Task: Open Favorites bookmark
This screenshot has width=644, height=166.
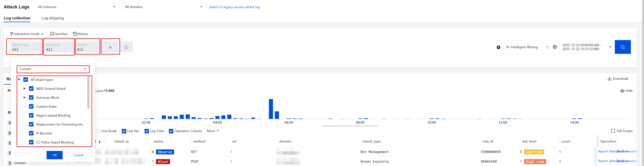Action: tap(59, 34)
